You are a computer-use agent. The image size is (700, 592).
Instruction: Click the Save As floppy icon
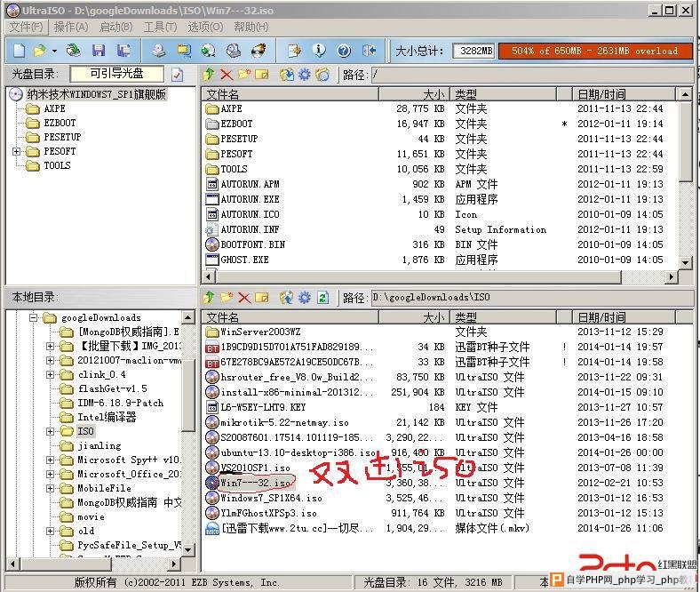123,51
